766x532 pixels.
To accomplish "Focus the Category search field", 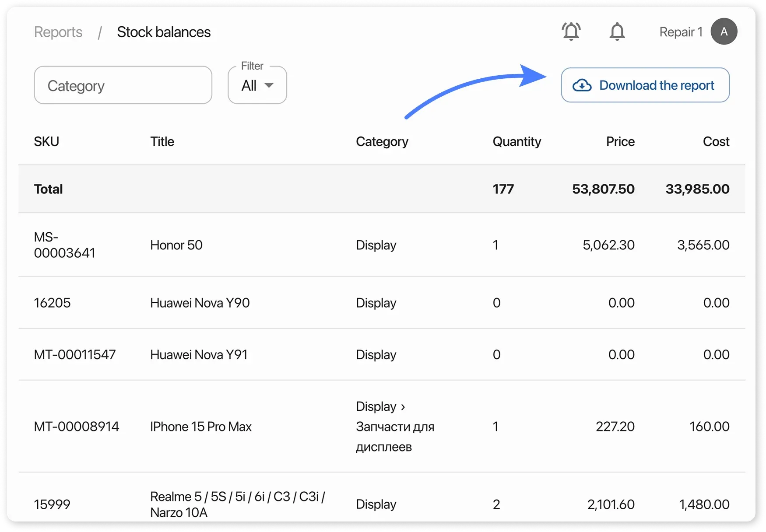I will click(123, 85).
